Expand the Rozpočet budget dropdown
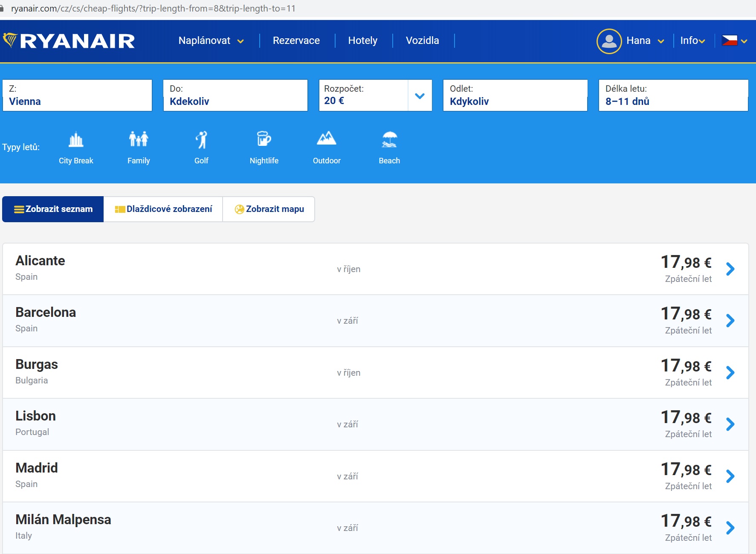The height and width of the screenshot is (554, 756). (420, 96)
